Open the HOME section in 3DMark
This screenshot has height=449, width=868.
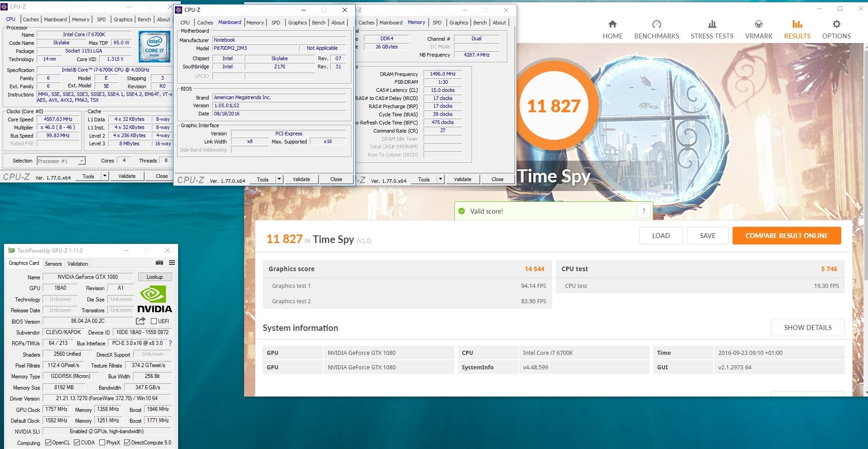click(x=612, y=30)
